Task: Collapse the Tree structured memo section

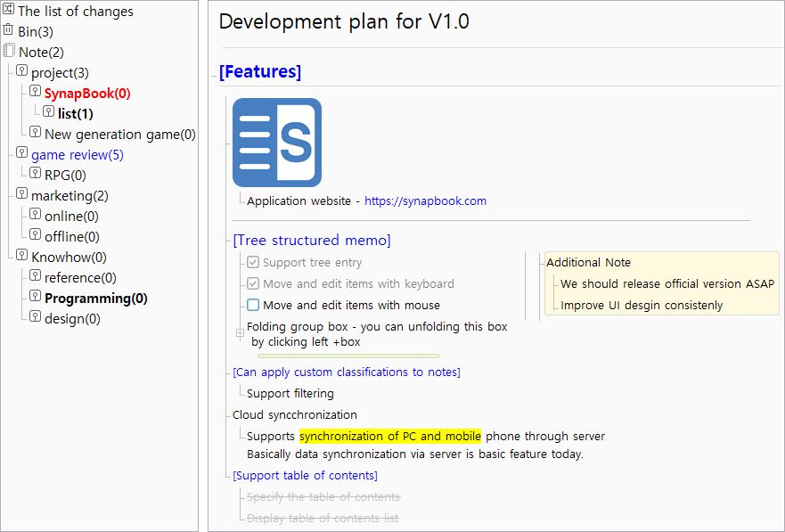Action: [x=311, y=241]
